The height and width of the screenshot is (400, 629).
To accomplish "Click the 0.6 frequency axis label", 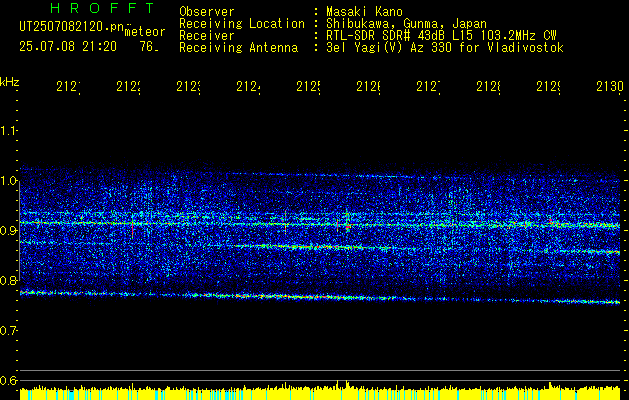I will [9, 380].
